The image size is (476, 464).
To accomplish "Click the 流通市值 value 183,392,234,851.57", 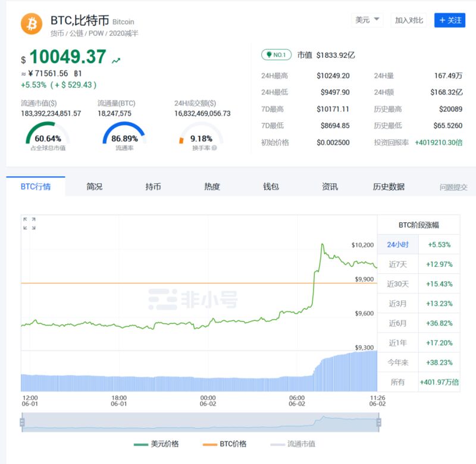I will pos(51,113).
